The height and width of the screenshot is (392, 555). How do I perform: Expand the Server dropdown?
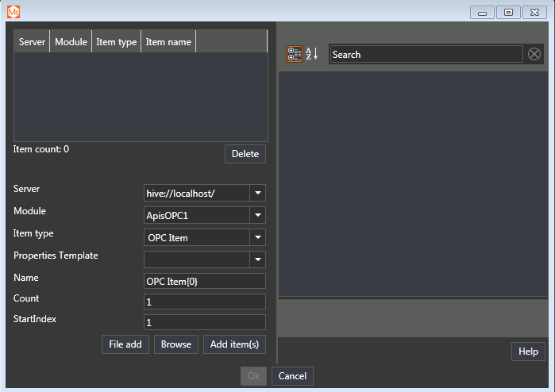(x=257, y=193)
